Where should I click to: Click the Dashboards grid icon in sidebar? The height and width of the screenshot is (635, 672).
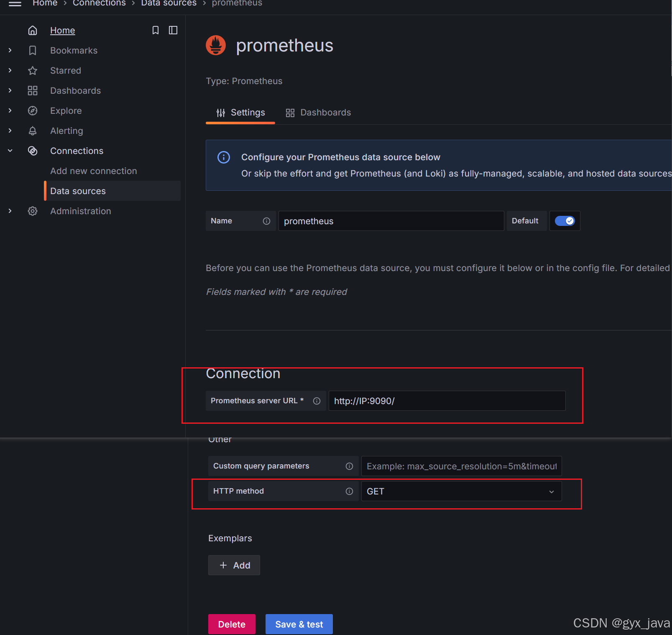(x=33, y=91)
